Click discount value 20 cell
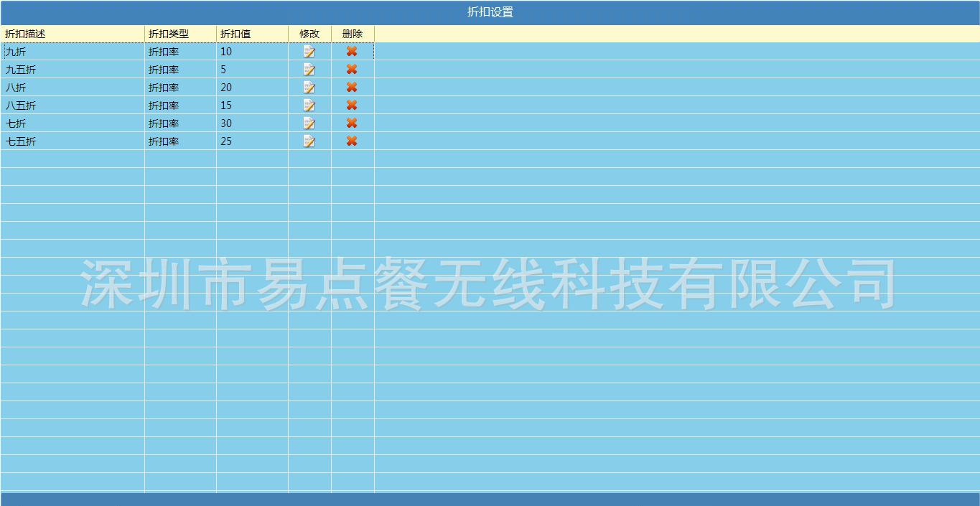The width and height of the screenshot is (980, 506). point(252,88)
